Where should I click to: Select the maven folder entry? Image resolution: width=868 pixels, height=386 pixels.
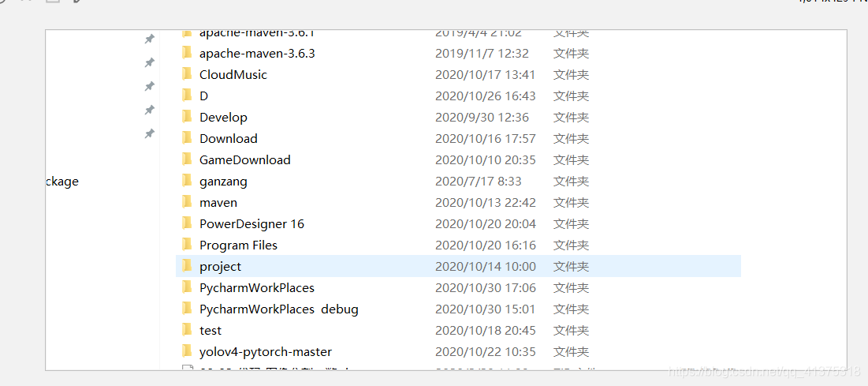218,202
